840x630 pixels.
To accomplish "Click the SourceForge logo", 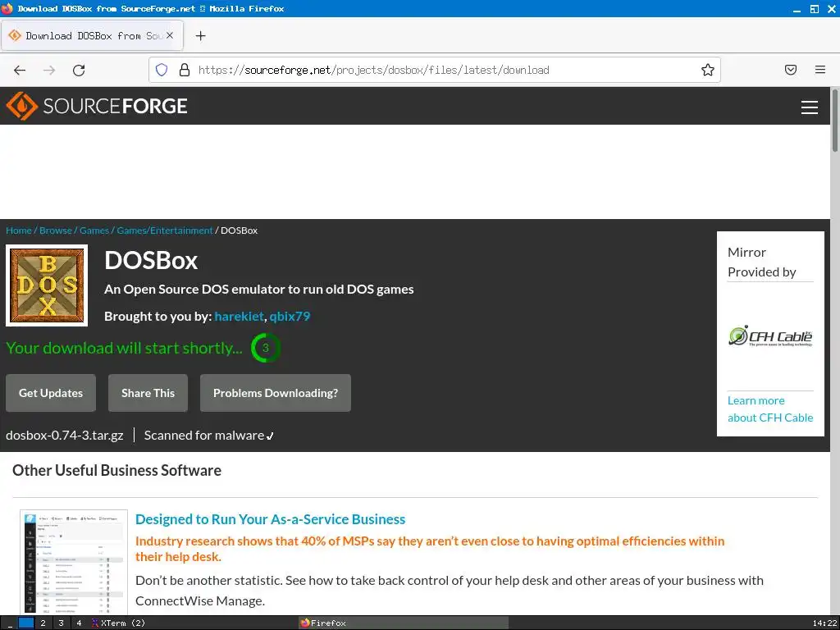I will tap(97, 106).
